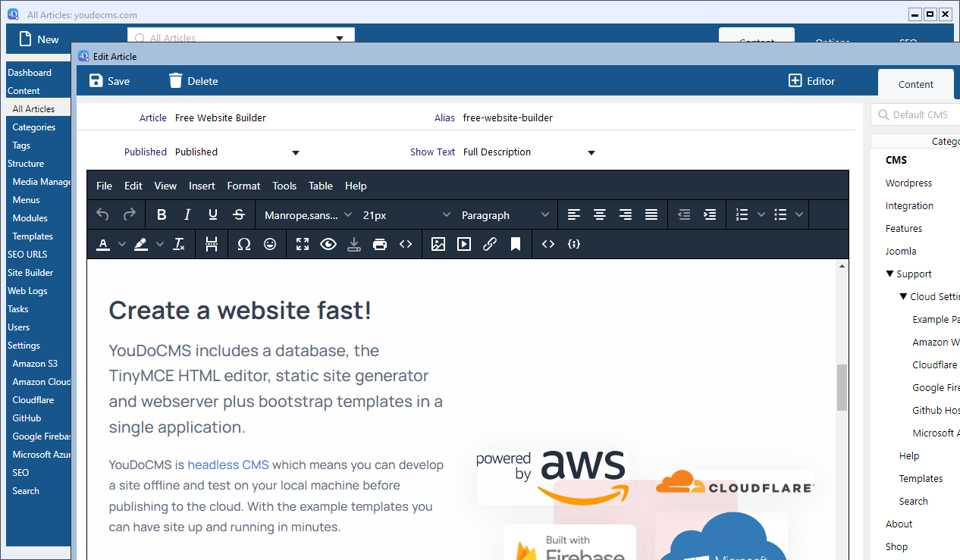The height and width of the screenshot is (560, 960).
Task: Toggle strikethrough formatting
Action: click(x=239, y=215)
